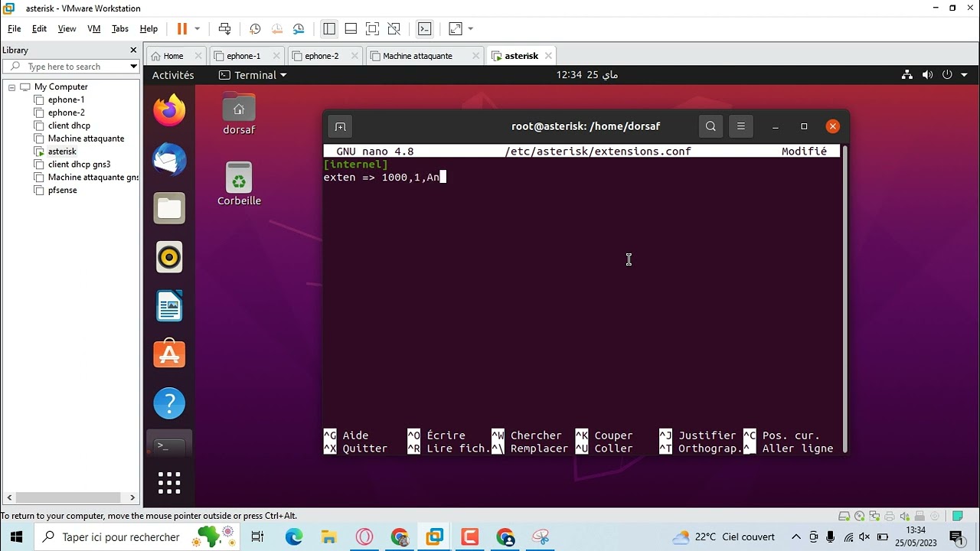Screen dimensions: 980x551
Task: Toggle the thumbnail bar view icon
Action: pos(351,29)
